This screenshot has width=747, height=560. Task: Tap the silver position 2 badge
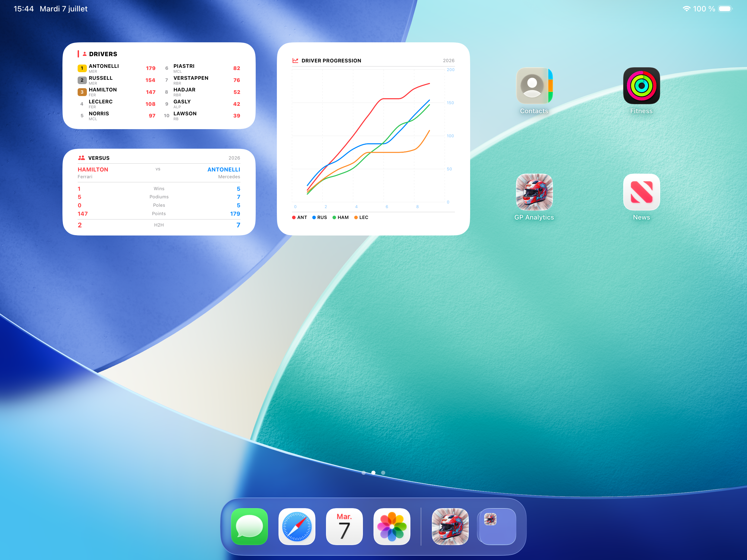tap(82, 80)
